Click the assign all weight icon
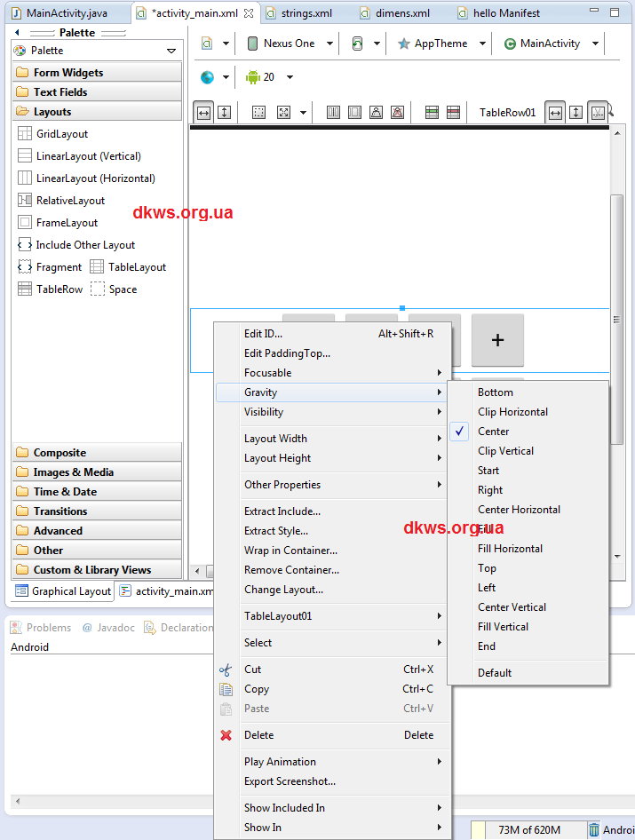Screen dimensions: 635x840 354,113
